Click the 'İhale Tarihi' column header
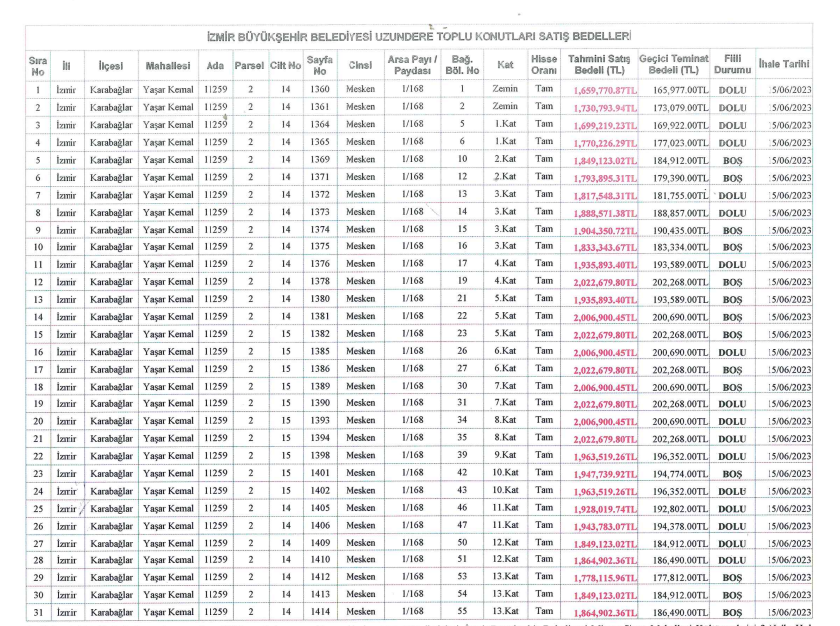This screenshot has width=840, height=626. (783, 64)
